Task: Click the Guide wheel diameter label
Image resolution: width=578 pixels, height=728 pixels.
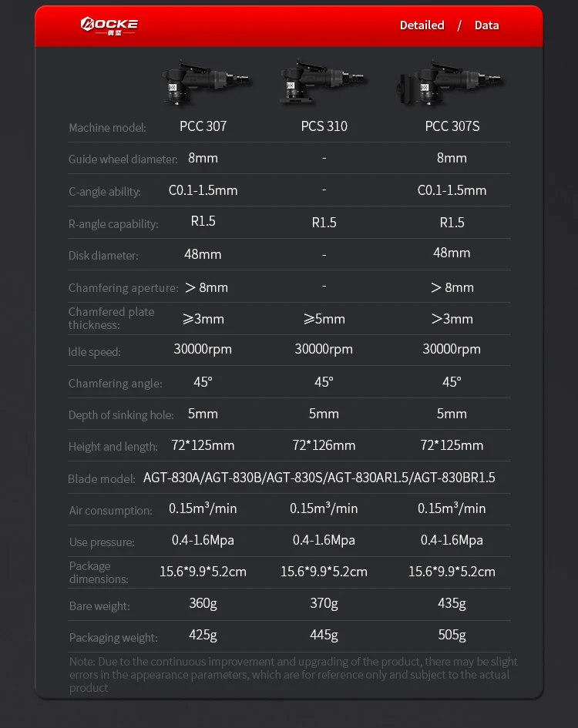Action: pyautogui.click(x=123, y=159)
